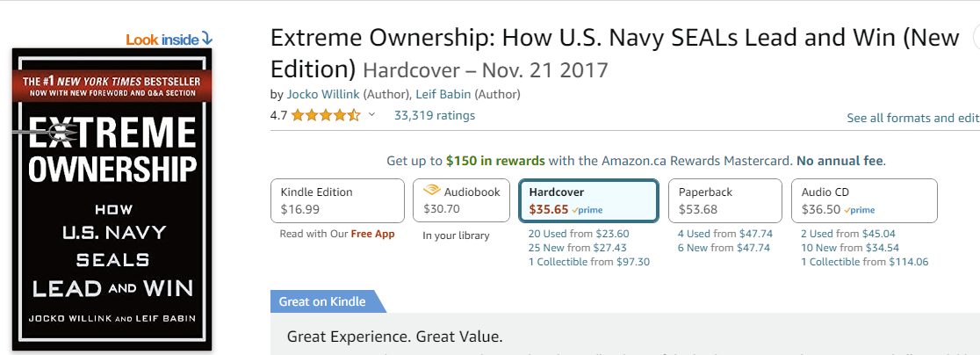Select the Hardcover format option
Screen dimensions: 980x355
588,200
